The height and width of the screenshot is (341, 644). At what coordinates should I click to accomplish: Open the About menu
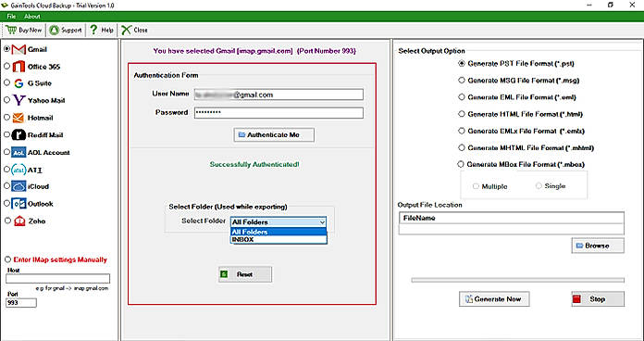32,17
